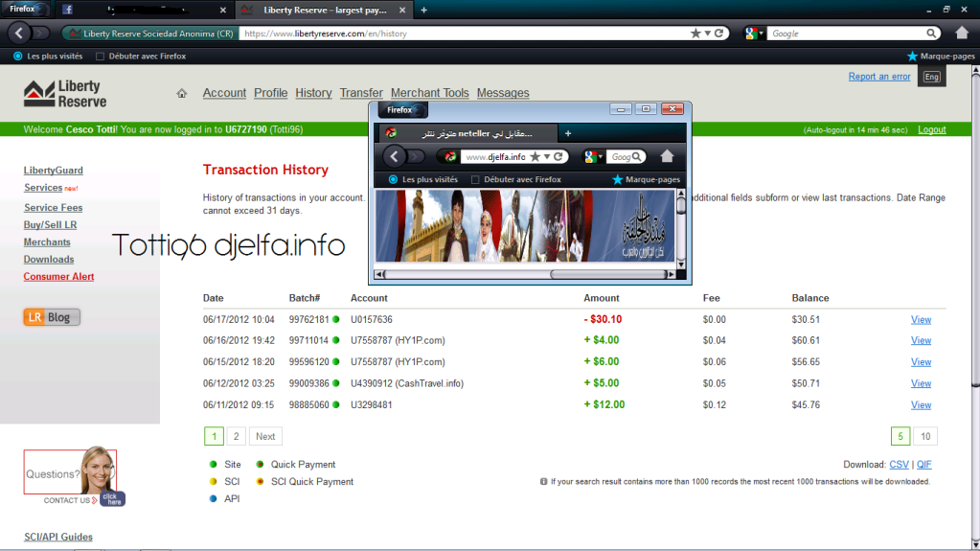980x551 pixels.
Task: Click the Liberty Reserve home icon
Action: [182, 93]
